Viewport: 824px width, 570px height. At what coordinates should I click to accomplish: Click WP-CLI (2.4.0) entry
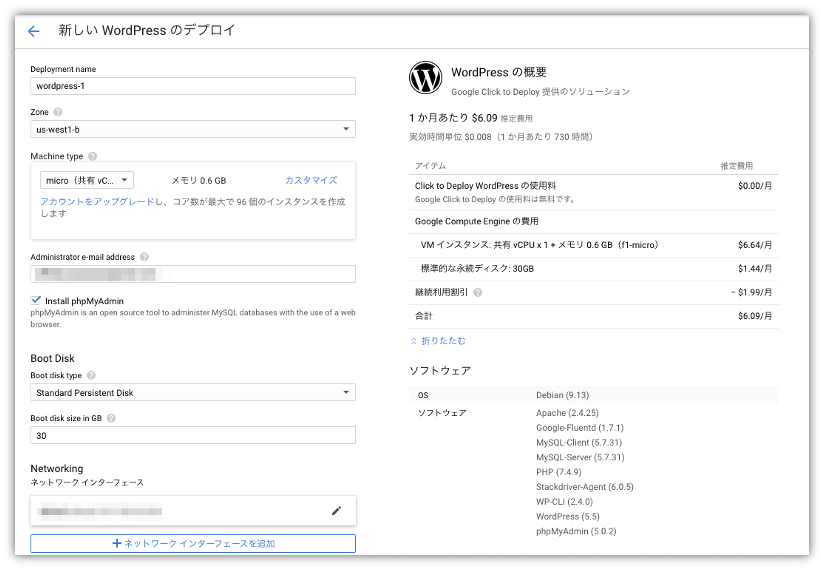[564, 502]
